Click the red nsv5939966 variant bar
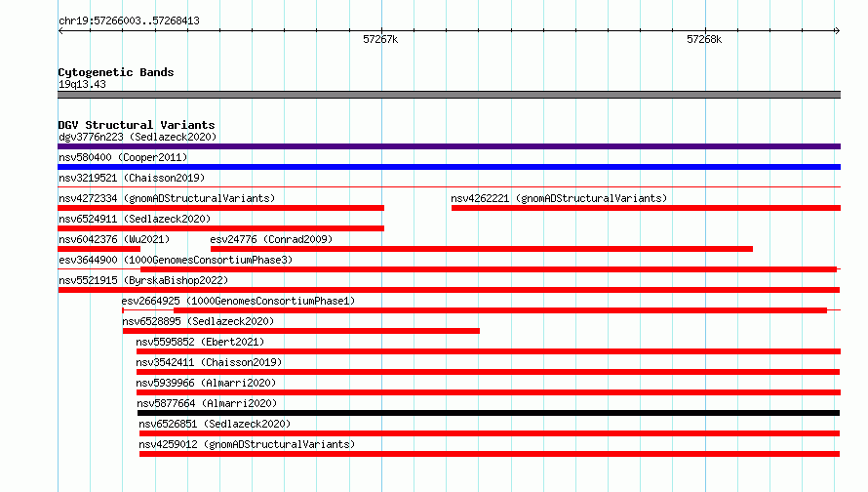The image size is (868, 492). [x=489, y=392]
